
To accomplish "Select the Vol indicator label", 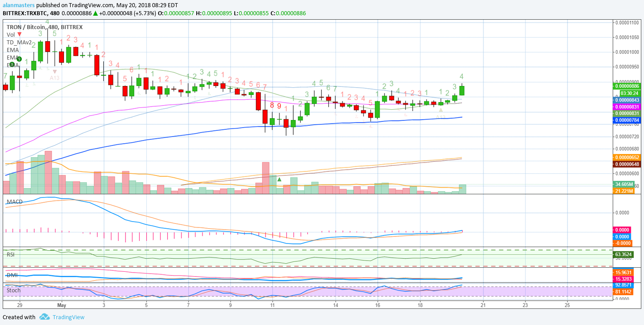I will (11, 34).
